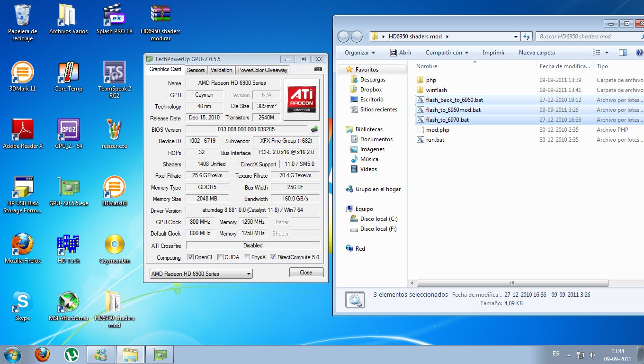Viewport: 644px width, 364px height.
Task: Open Core Temp desktop shortcut
Action: pyautogui.click(x=68, y=76)
